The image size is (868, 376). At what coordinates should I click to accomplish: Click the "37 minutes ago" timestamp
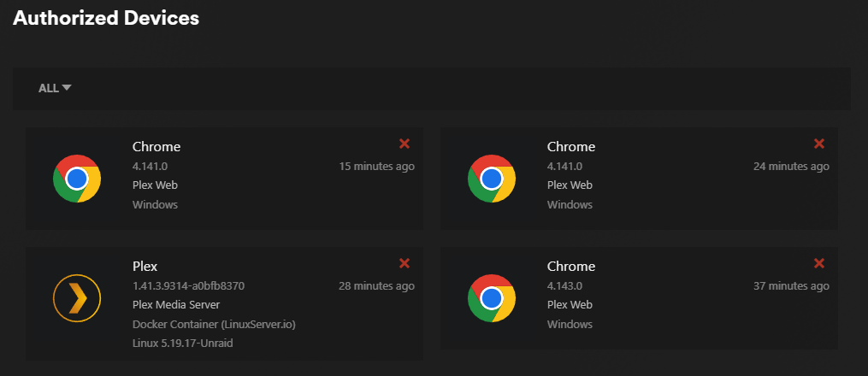tap(791, 285)
